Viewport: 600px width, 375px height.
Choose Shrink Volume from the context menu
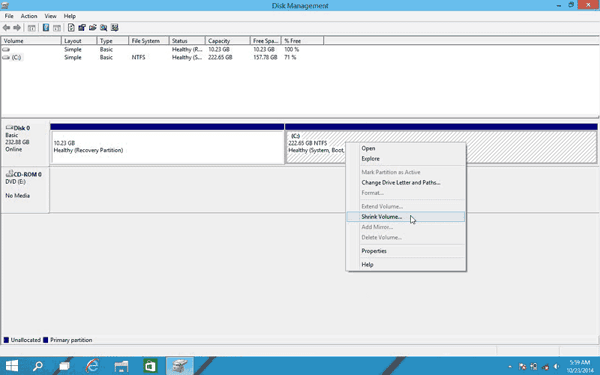point(406,217)
